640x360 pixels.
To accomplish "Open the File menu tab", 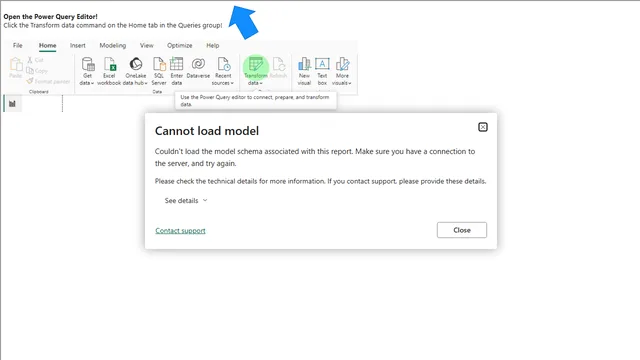I will [x=18, y=45].
